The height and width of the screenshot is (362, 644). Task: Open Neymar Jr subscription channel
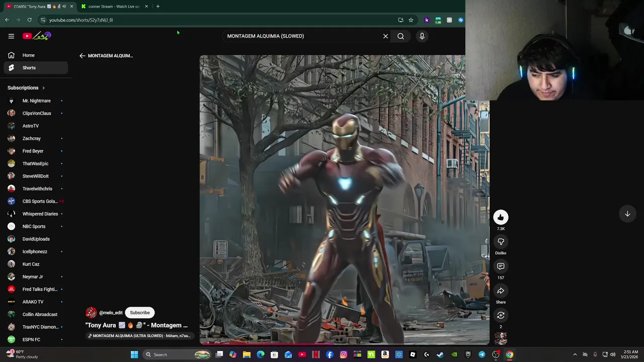click(x=35, y=277)
